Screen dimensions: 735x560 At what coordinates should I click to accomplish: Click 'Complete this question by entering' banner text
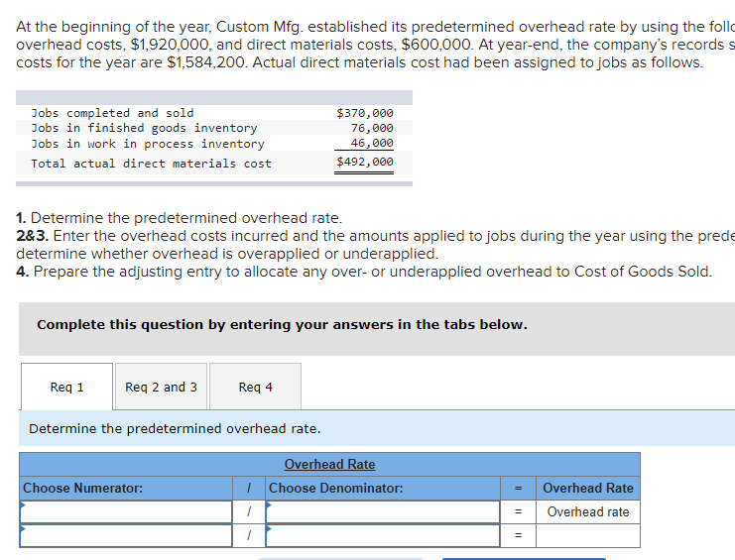(x=282, y=324)
